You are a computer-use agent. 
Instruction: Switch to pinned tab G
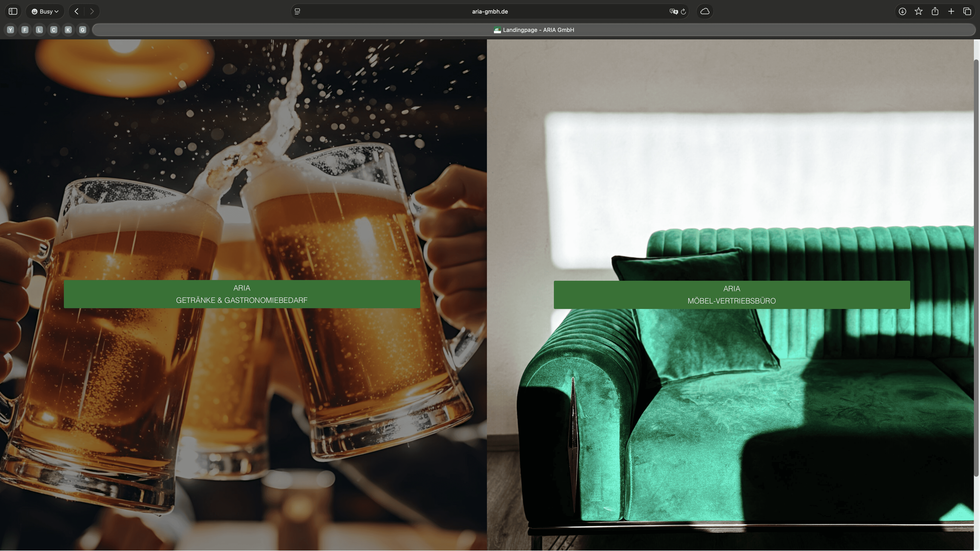click(x=82, y=30)
